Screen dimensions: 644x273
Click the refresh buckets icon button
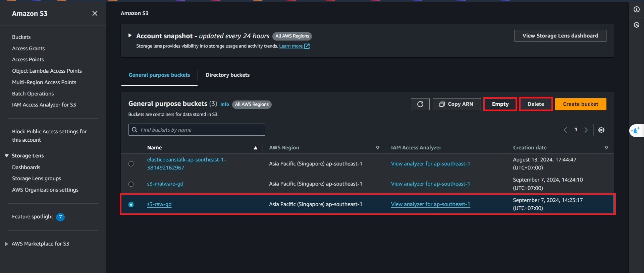tap(420, 104)
